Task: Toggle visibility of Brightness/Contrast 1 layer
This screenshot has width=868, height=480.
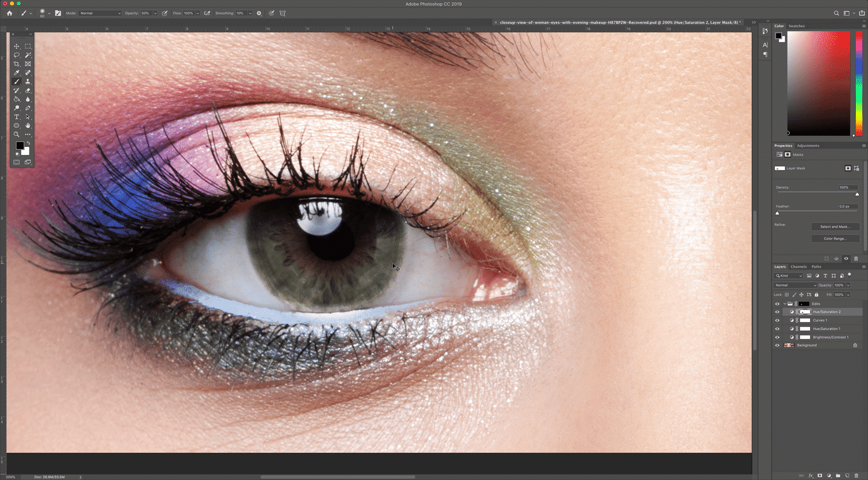Action: click(x=777, y=337)
